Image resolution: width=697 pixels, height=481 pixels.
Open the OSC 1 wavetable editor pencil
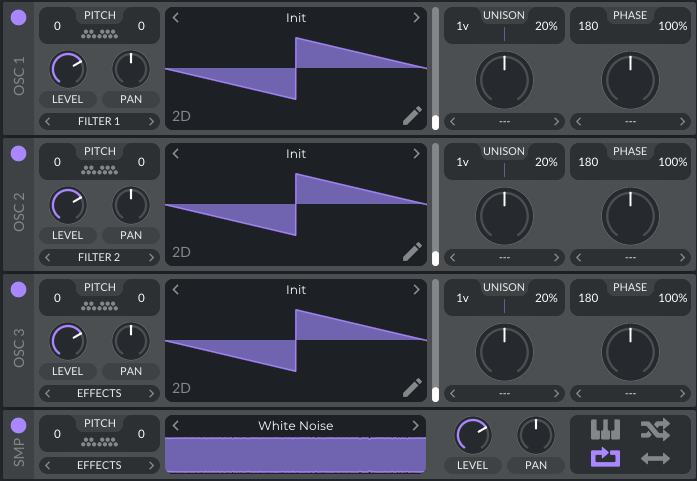412,116
